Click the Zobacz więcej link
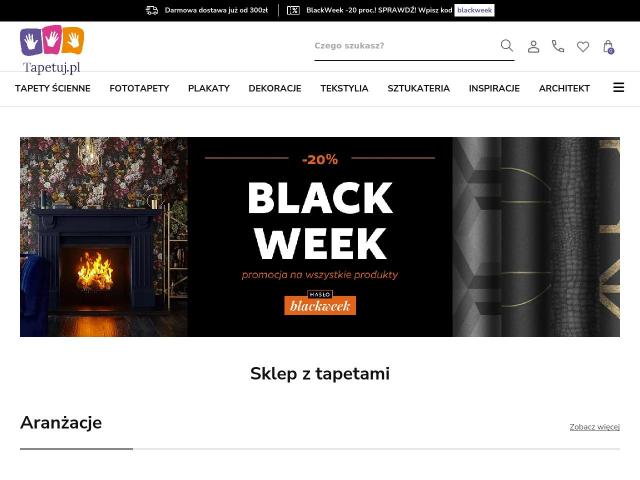This screenshot has height=480, width=640. (595, 427)
